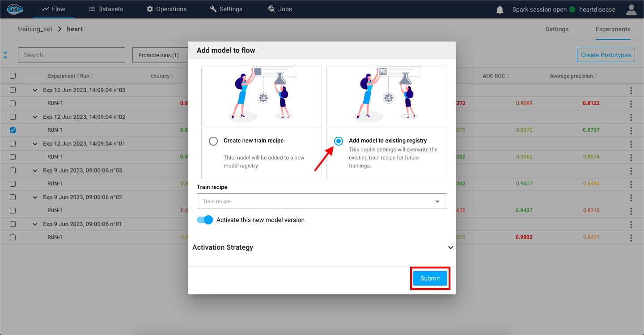Select the Create new train recipe radio
Screen dimensions: 644x335
pos(213,141)
